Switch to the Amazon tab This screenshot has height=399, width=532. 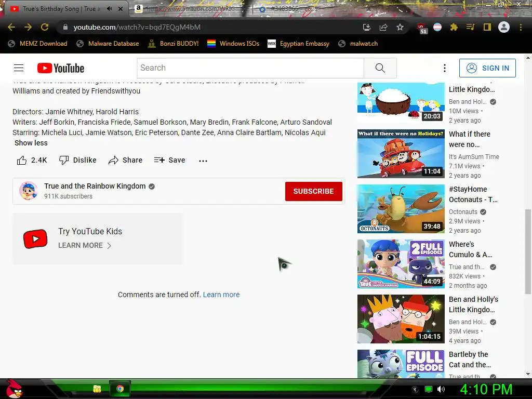coord(190,9)
